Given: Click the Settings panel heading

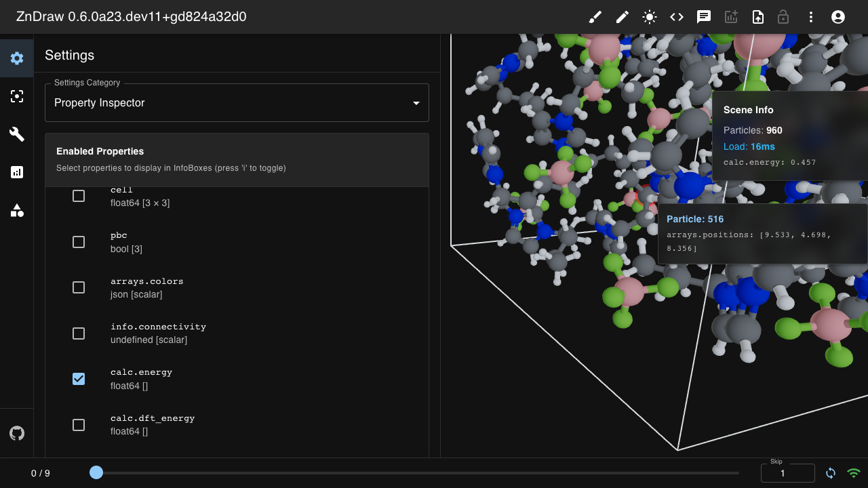Looking at the screenshot, I should pos(69,56).
